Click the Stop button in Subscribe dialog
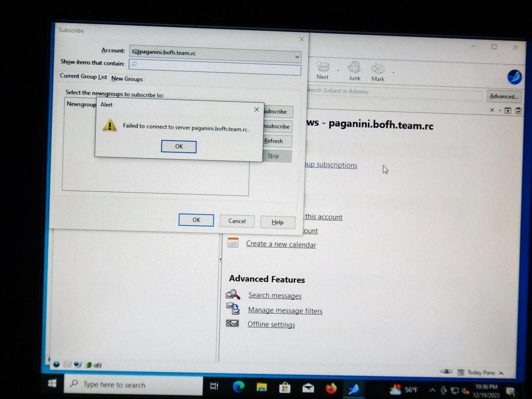The width and height of the screenshot is (532, 399). [277, 156]
